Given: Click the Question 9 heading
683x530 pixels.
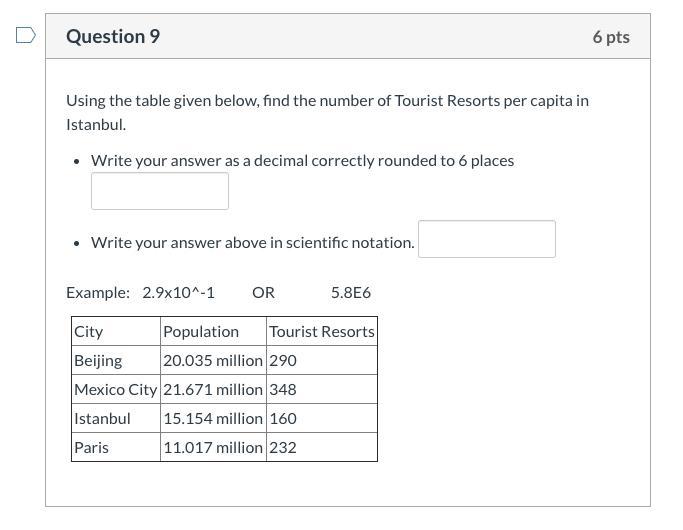Looking at the screenshot, I should 113,37.
